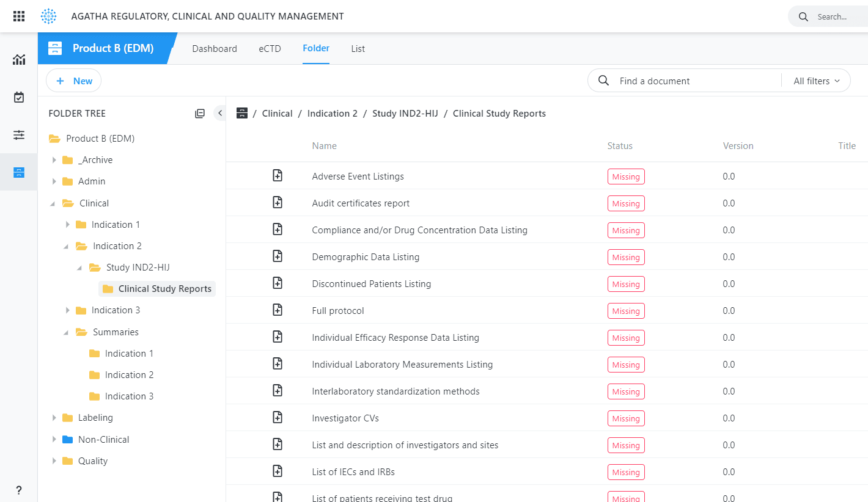
Task: Switch to the eCTD tab
Action: (270, 49)
